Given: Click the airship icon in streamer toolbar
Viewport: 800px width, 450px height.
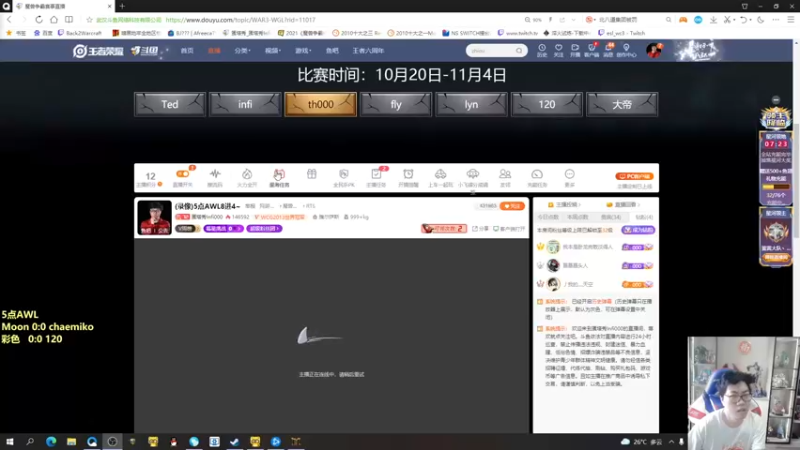Looking at the screenshot, I should tap(473, 174).
